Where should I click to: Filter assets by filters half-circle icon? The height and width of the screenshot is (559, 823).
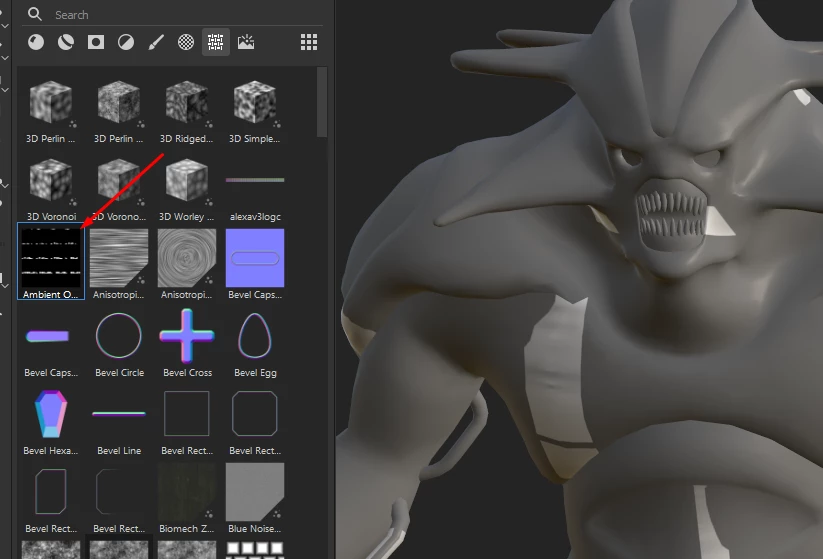125,42
